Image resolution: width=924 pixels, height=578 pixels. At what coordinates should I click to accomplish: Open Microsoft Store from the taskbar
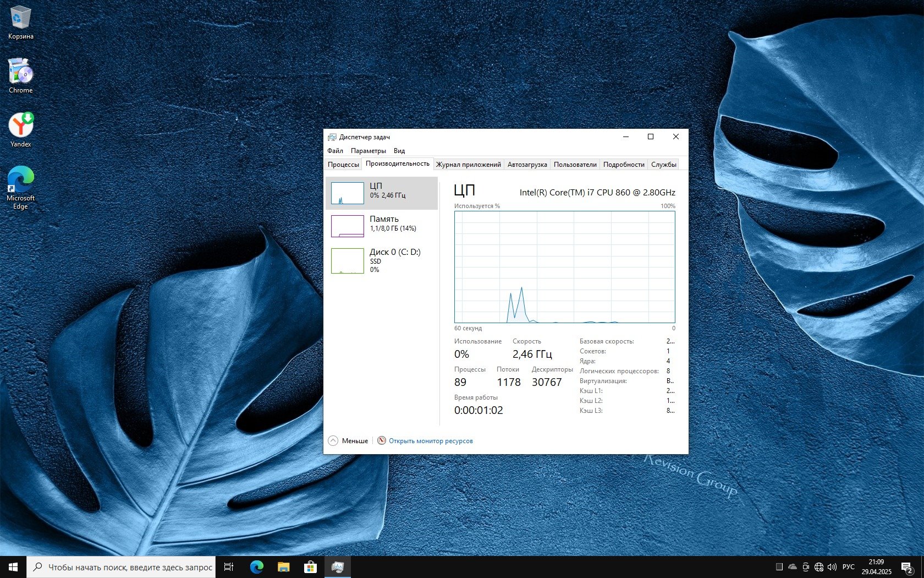tap(310, 567)
